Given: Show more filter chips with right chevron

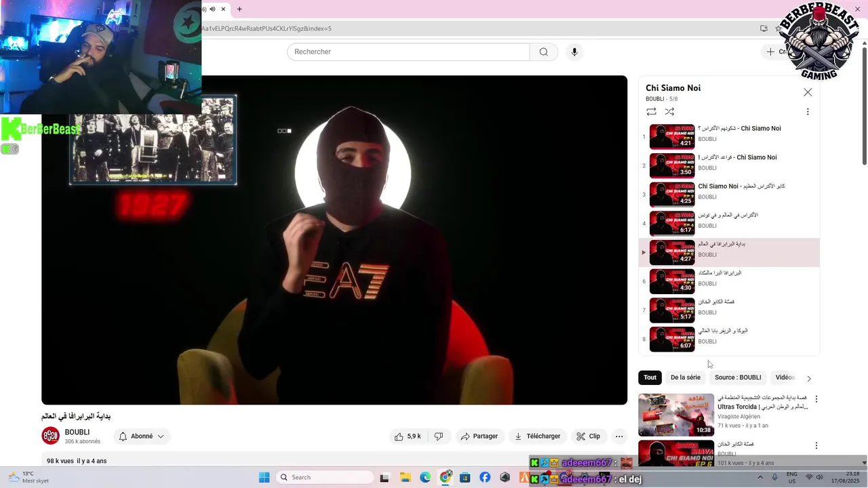Looking at the screenshot, I should 808,378.
